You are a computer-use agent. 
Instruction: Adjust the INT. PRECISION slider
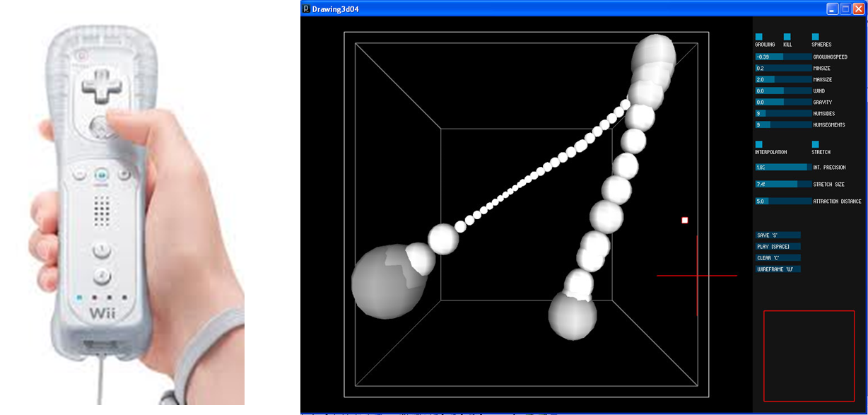(x=783, y=167)
